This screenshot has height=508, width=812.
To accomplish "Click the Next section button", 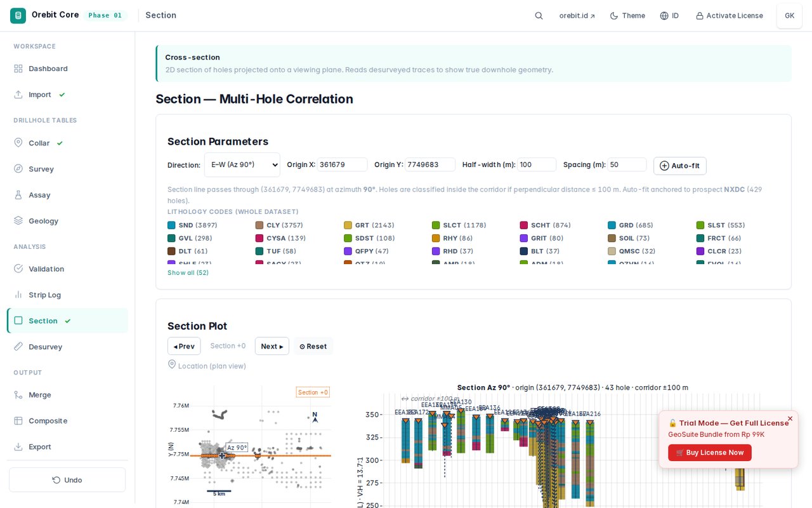I will point(272,346).
